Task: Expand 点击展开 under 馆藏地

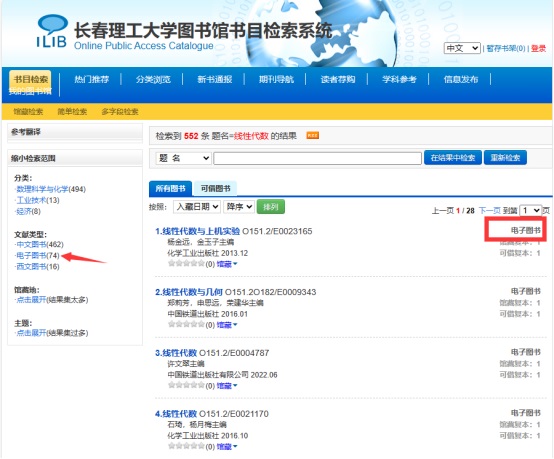Action: tap(31, 300)
